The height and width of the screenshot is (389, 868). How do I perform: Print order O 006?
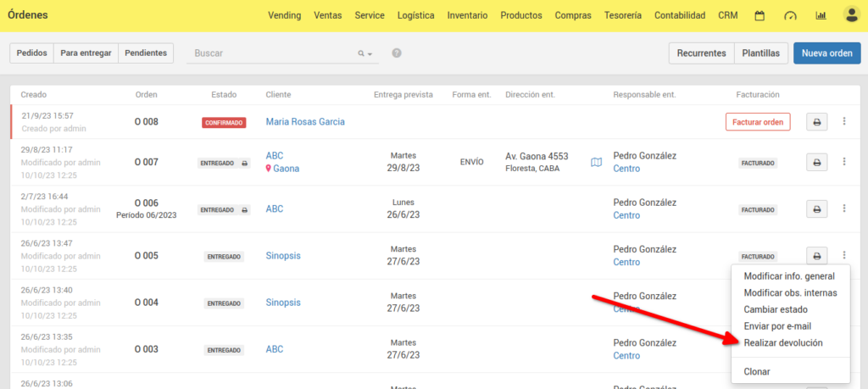tap(816, 209)
